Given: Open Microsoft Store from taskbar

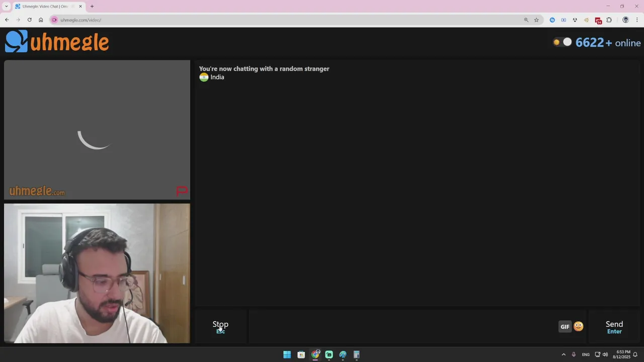Looking at the screenshot, I should pyautogui.click(x=301, y=354).
